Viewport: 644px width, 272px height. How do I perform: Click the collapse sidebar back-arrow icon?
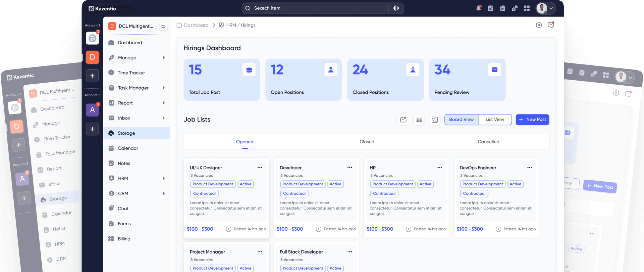pos(163,26)
